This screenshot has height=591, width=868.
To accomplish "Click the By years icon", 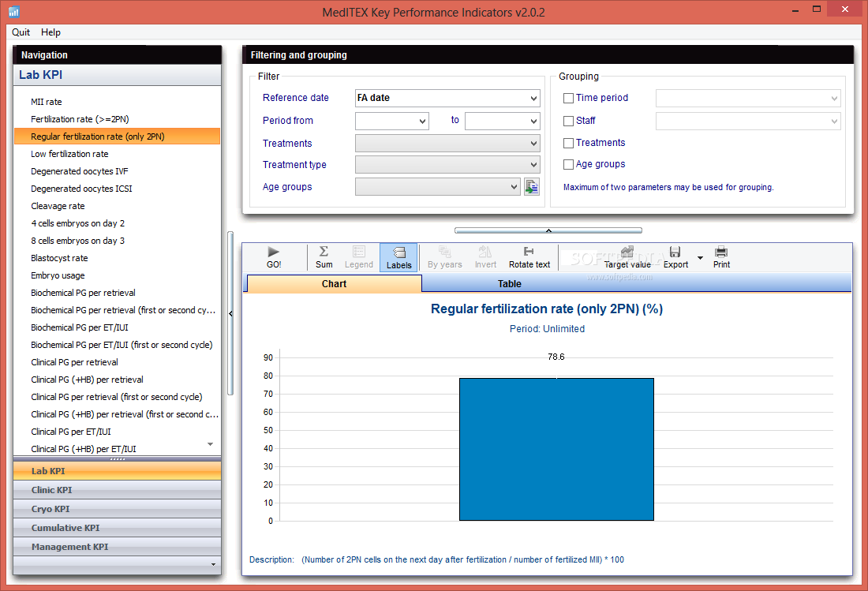I will [x=444, y=252].
